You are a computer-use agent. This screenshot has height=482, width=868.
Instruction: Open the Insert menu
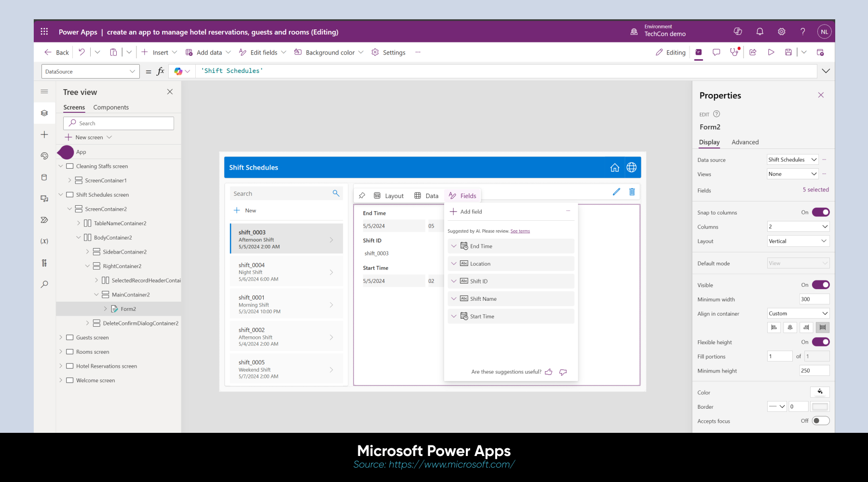tap(159, 53)
